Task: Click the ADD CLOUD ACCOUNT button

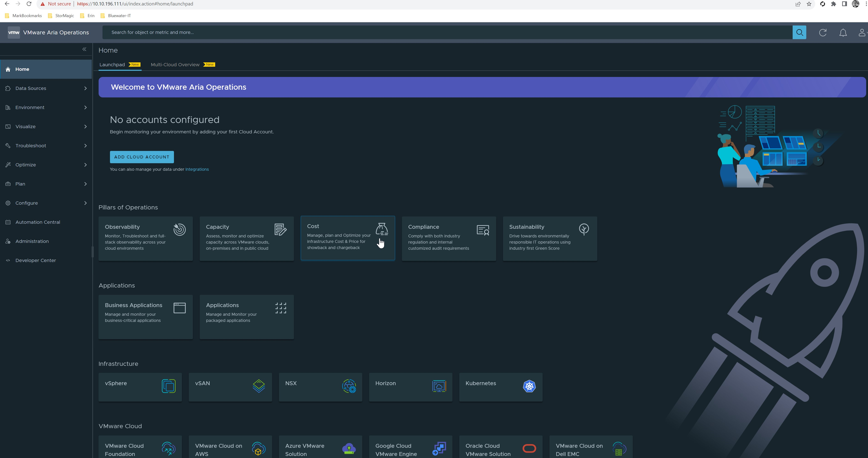Action: (142, 157)
